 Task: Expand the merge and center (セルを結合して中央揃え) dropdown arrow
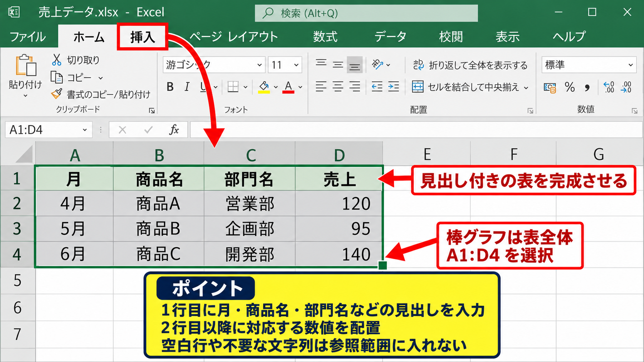point(526,88)
